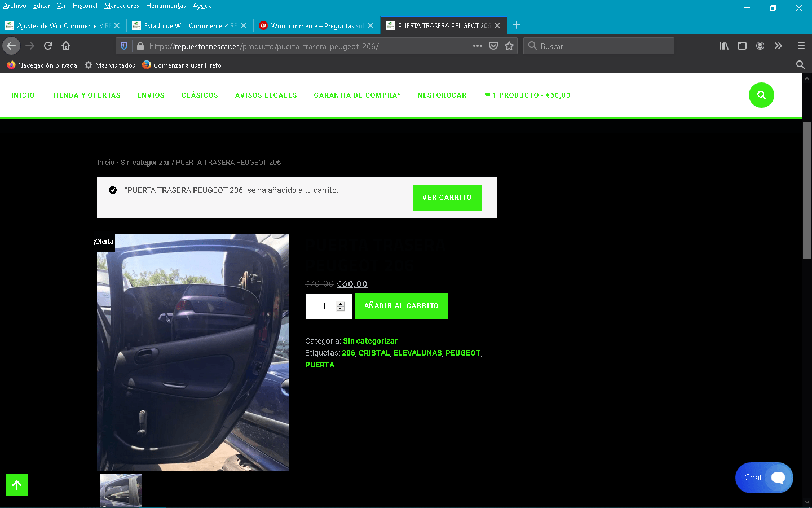Click the cart icon in navigation
Image resolution: width=812 pixels, height=508 pixels.
click(x=487, y=95)
